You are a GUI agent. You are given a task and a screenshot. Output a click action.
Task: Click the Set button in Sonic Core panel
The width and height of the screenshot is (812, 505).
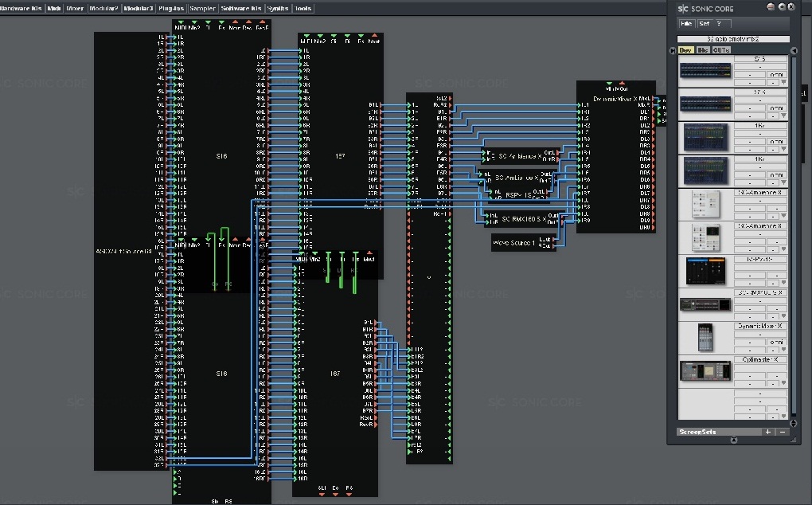[705, 23]
